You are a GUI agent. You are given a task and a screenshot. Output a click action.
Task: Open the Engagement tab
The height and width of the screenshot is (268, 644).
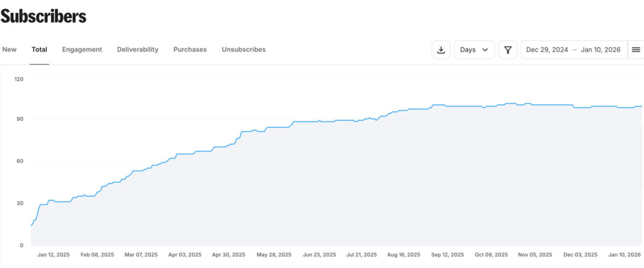pos(82,49)
